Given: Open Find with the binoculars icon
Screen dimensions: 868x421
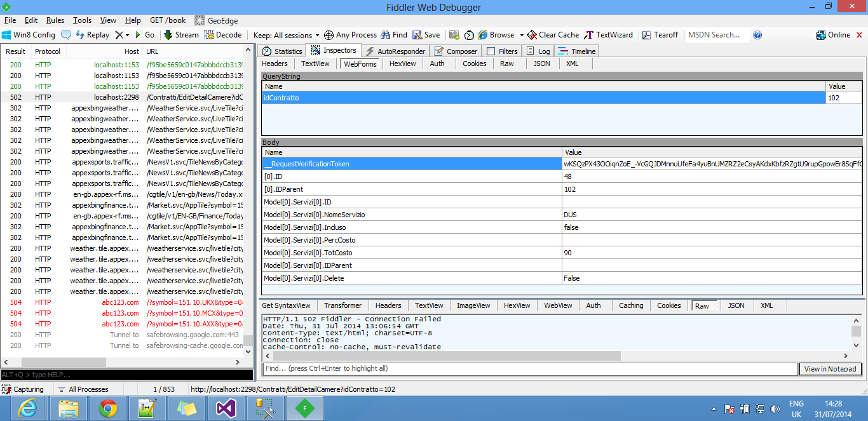Looking at the screenshot, I should (x=394, y=35).
